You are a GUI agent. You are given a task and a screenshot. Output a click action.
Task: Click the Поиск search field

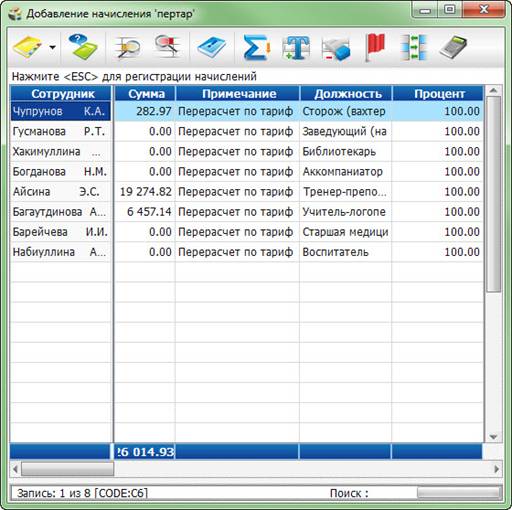pos(459,493)
